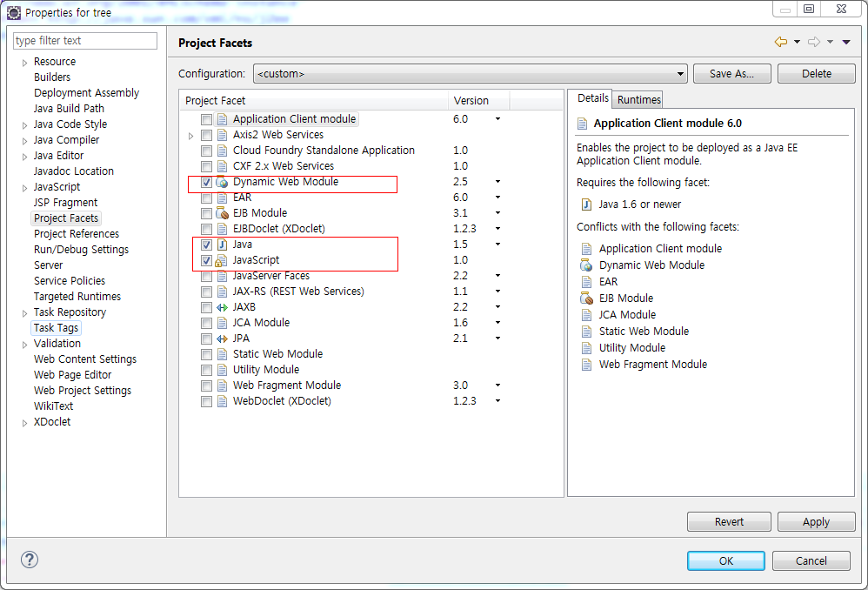Click the Properties window title gear icon

point(14,12)
